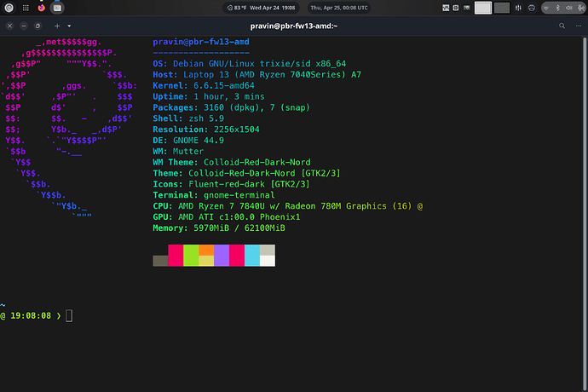Switch to the second workspace thumbnail
Viewport: 588px width, 392px height.
(x=503, y=8)
